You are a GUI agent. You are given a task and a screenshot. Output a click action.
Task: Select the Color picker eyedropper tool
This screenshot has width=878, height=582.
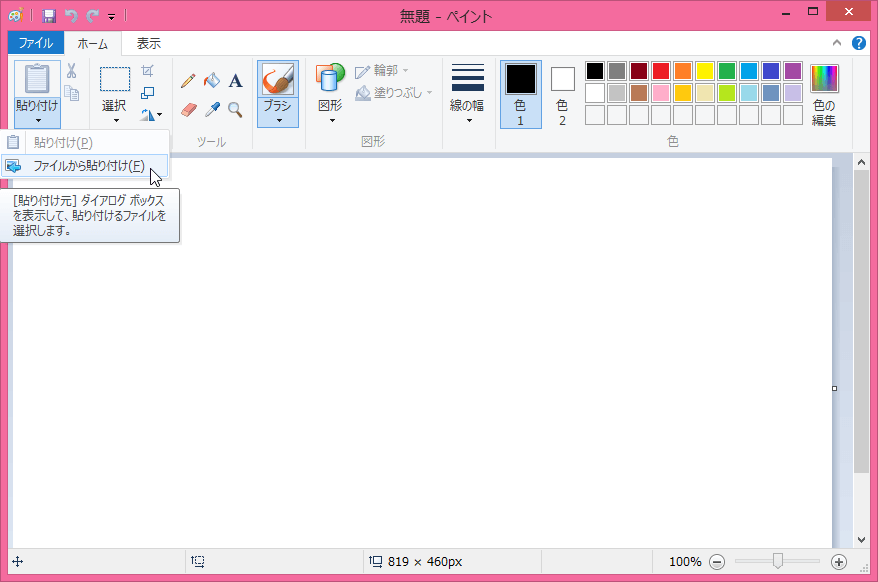pos(212,109)
